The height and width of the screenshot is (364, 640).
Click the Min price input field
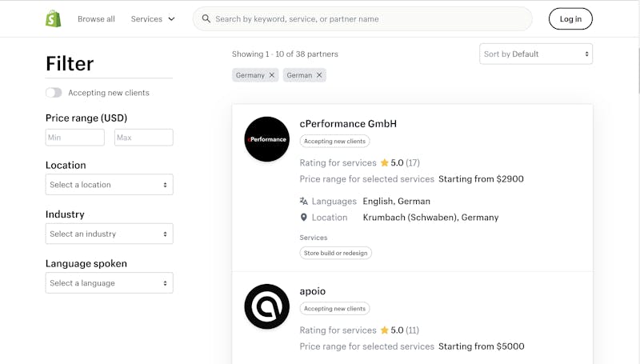tap(75, 138)
